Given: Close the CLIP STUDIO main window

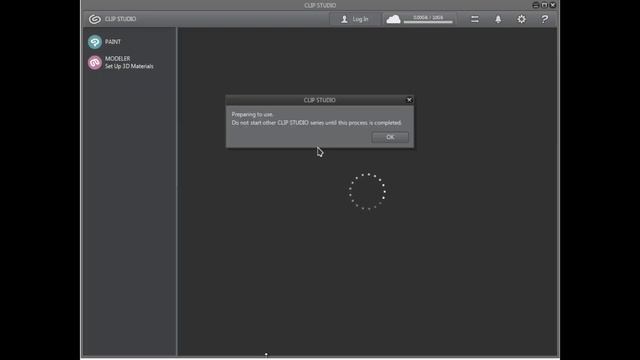Looking at the screenshot, I should [553, 5].
